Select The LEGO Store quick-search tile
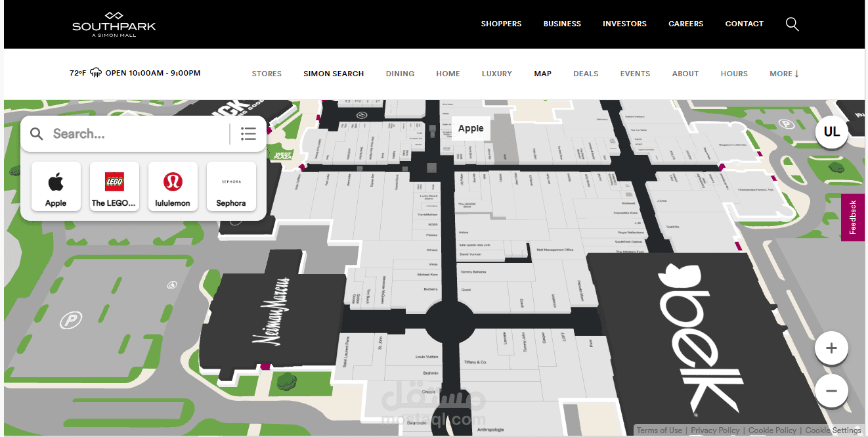Screen dimensions: 868x437 tap(114, 187)
